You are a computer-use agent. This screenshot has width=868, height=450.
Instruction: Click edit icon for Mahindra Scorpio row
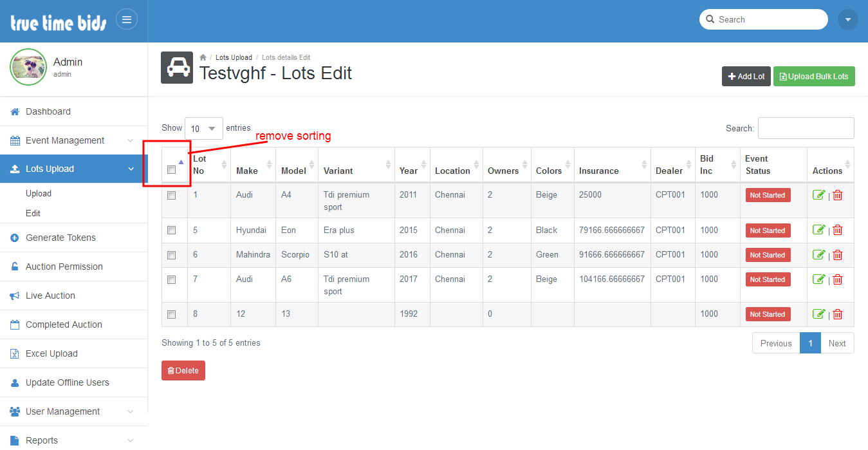click(x=818, y=254)
